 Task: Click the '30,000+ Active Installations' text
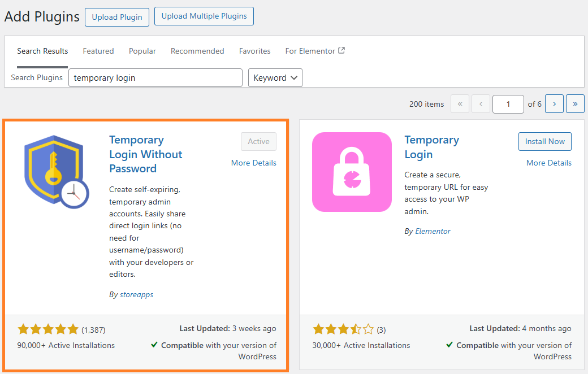(361, 345)
